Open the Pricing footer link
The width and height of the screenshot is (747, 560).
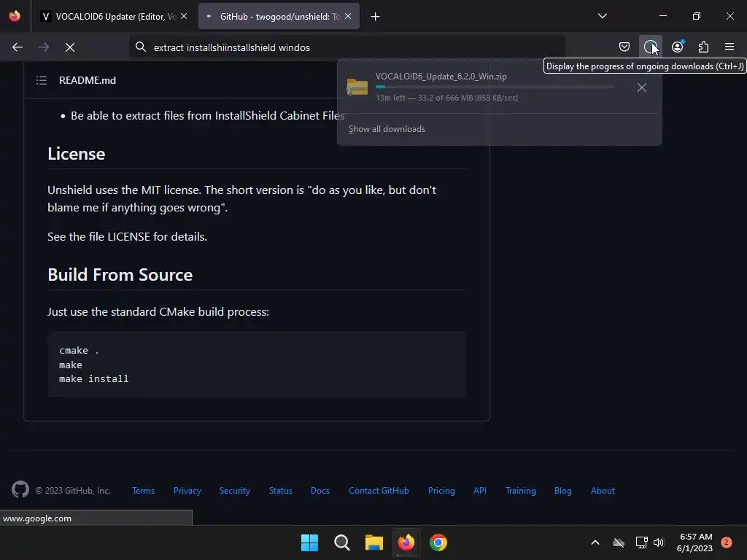(441, 491)
